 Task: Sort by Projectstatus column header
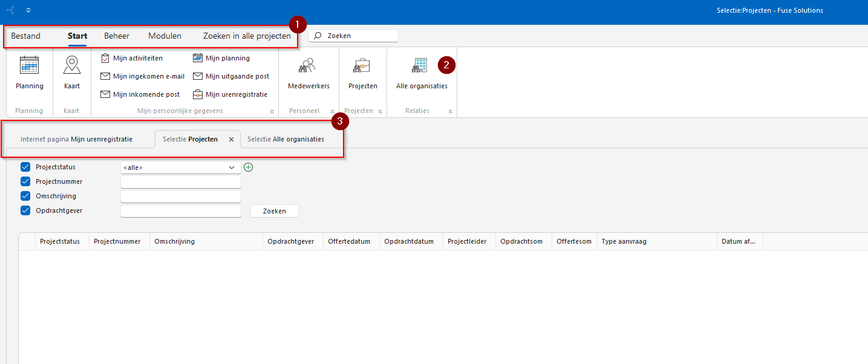[62, 241]
